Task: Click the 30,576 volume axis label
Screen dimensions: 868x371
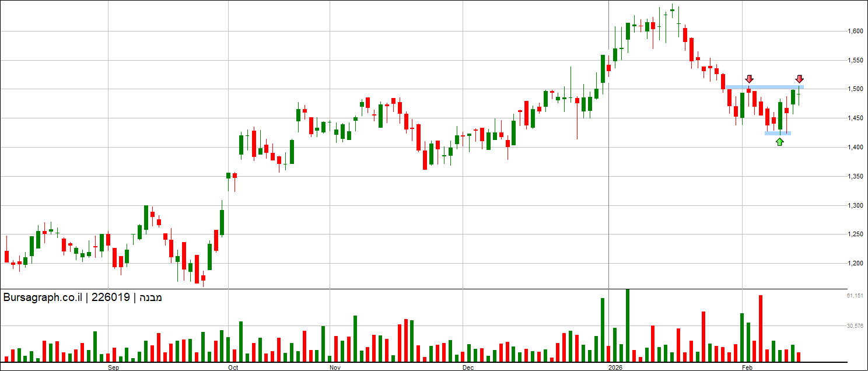Action: coord(855,325)
